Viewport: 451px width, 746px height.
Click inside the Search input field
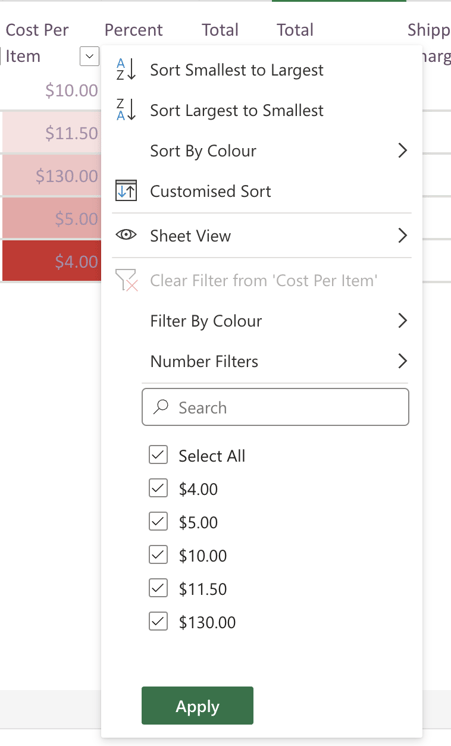pyautogui.click(x=275, y=407)
